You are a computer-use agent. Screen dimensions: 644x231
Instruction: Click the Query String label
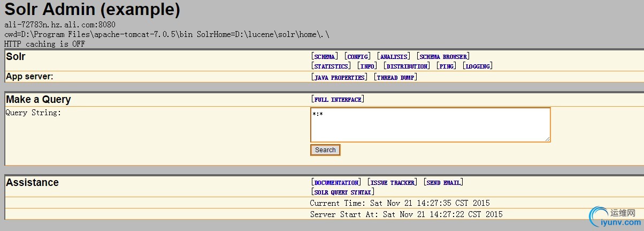click(x=33, y=113)
